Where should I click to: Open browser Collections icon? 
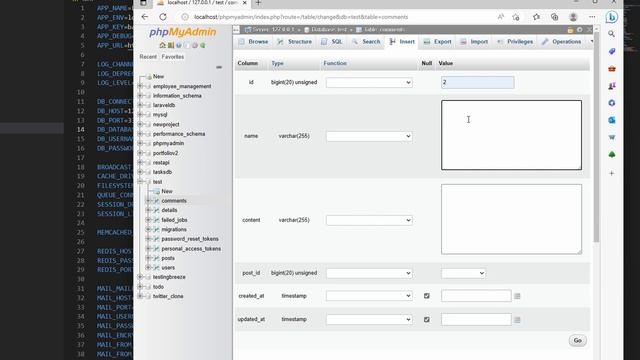pos(554,17)
